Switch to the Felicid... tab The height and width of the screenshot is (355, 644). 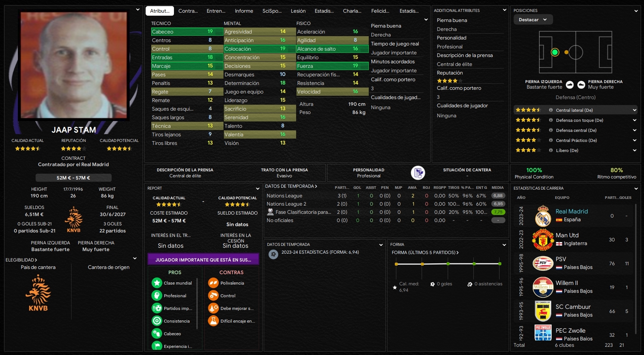[380, 11]
